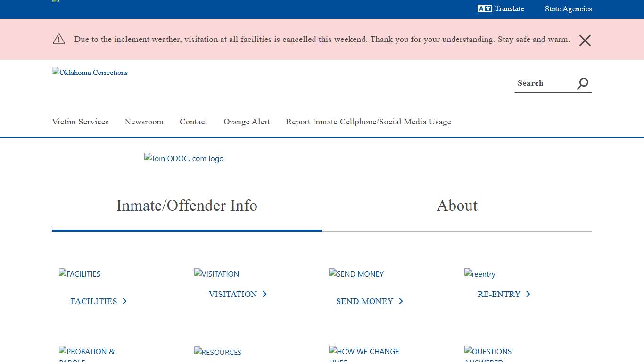Screen dimensions: 644x362
Task: Dismiss the inclement weather alert banner
Action: pos(585,41)
